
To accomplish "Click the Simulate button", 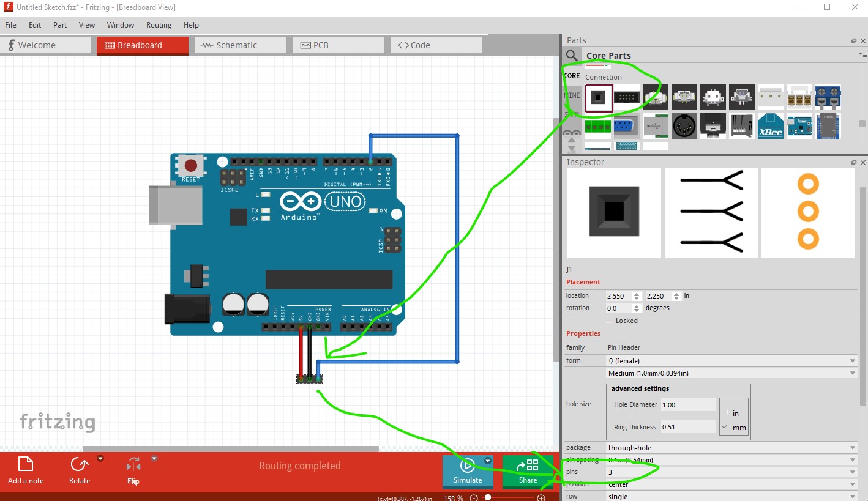I will 468,472.
